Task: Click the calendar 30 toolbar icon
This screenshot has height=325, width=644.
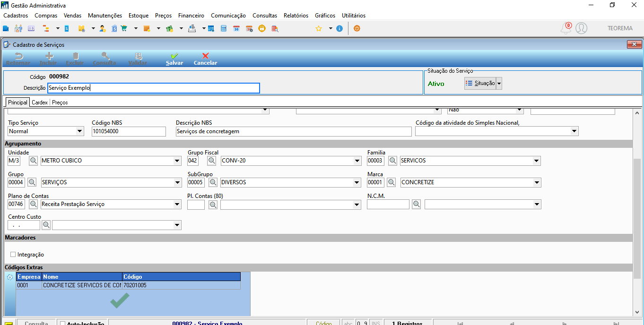Action: (236, 28)
